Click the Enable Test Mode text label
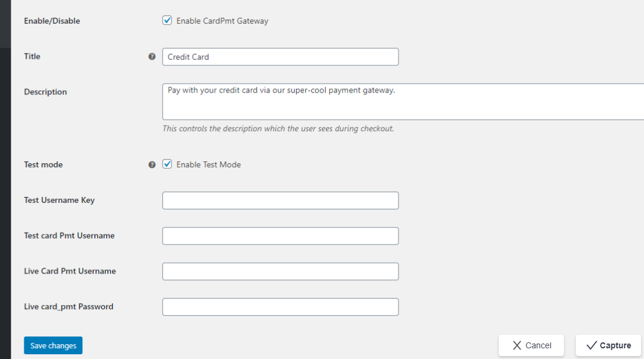This screenshot has width=644, height=359. point(208,164)
